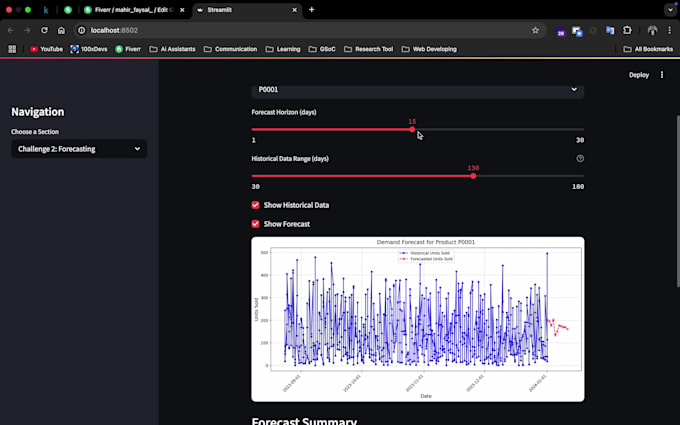Open the Google Translate extension icon
Viewport: 680px width, 425px height.
tap(610, 30)
